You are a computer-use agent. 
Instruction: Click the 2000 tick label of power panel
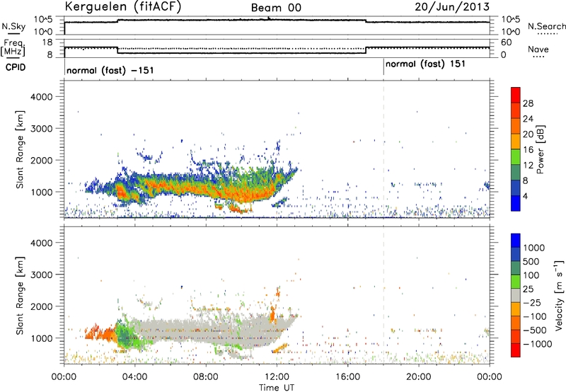[x=42, y=160]
